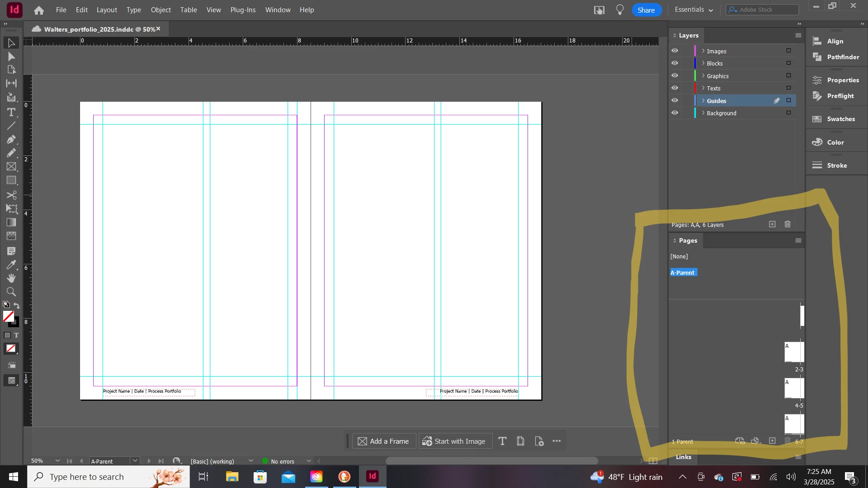Image resolution: width=868 pixels, height=488 pixels.
Task: Select the Hand tool
Action: click(11, 278)
